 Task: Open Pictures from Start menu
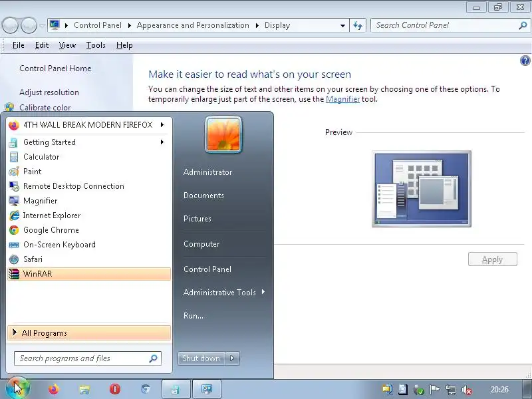(197, 219)
